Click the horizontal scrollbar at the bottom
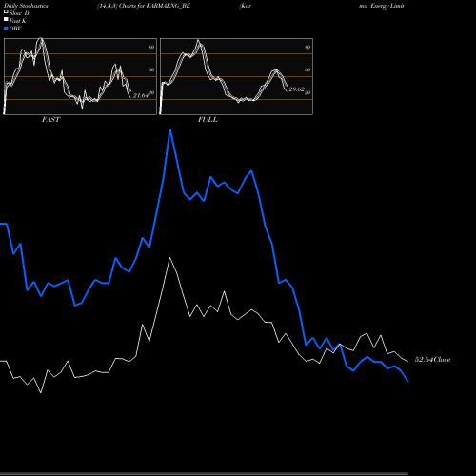This screenshot has height=476, width=476. pos(204,474)
